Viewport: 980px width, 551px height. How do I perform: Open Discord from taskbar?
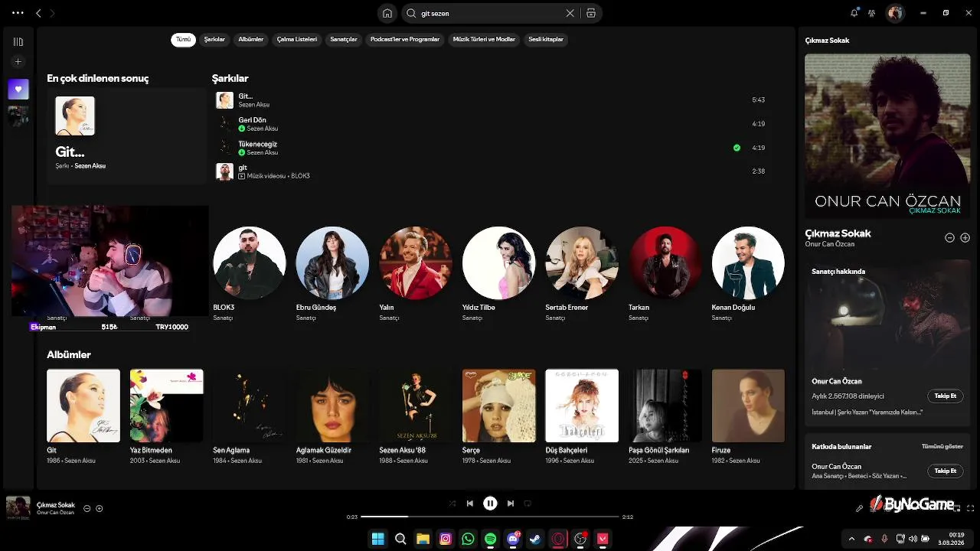[x=513, y=539]
